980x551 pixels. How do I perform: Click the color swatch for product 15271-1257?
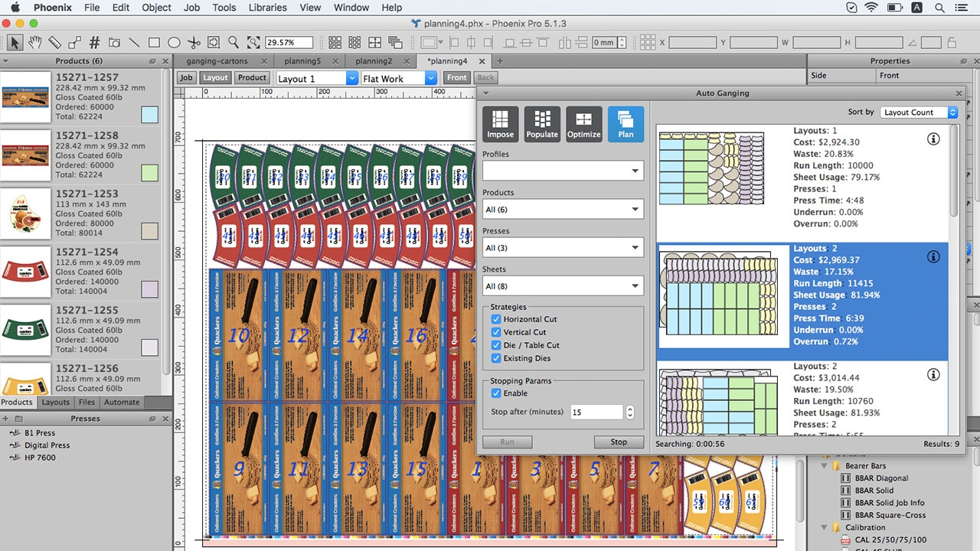[x=150, y=115]
